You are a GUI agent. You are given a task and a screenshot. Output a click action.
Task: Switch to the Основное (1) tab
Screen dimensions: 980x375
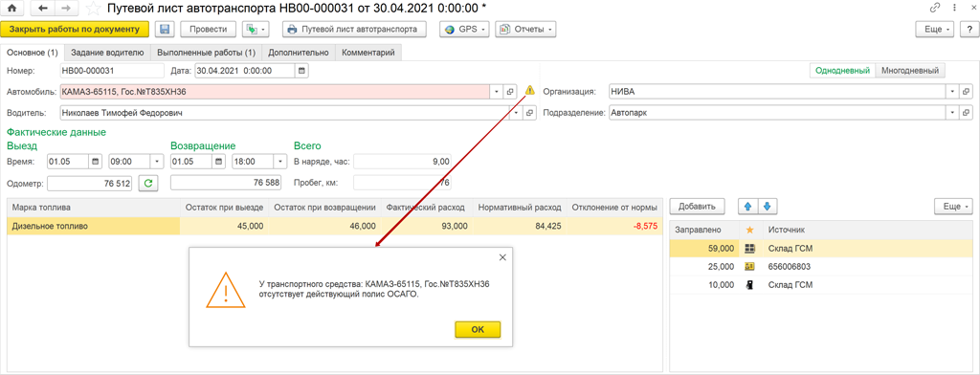tap(32, 54)
